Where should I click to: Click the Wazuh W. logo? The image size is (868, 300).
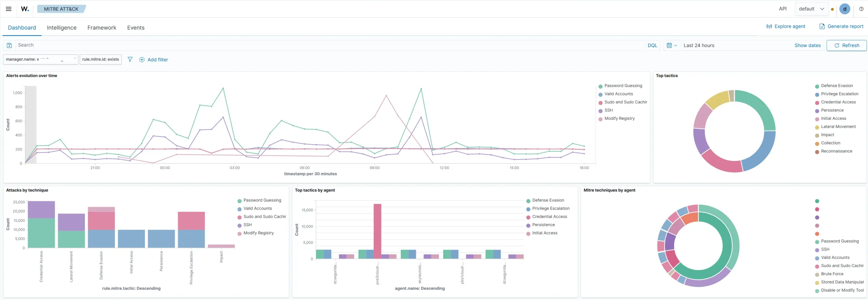point(25,9)
